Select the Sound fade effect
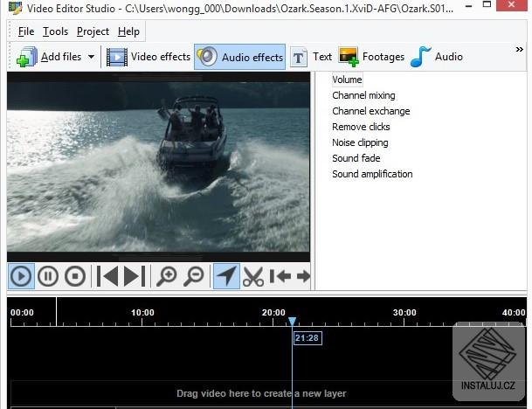The height and width of the screenshot is (409, 532). point(356,158)
